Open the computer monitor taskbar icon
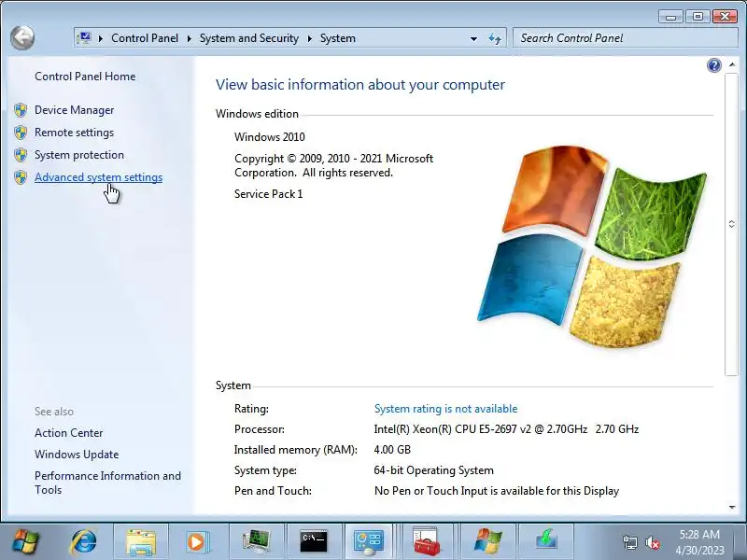Image resolution: width=747 pixels, height=560 pixels. [256, 541]
